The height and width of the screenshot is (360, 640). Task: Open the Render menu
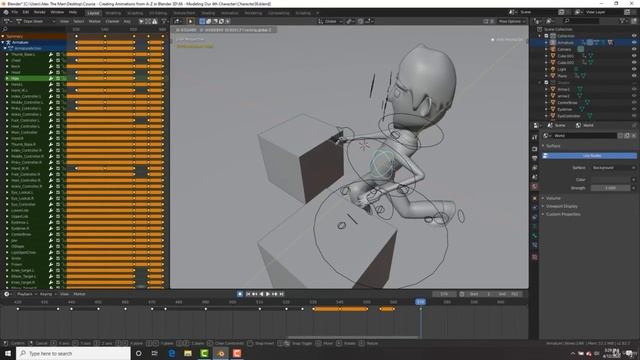click(40, 12)
